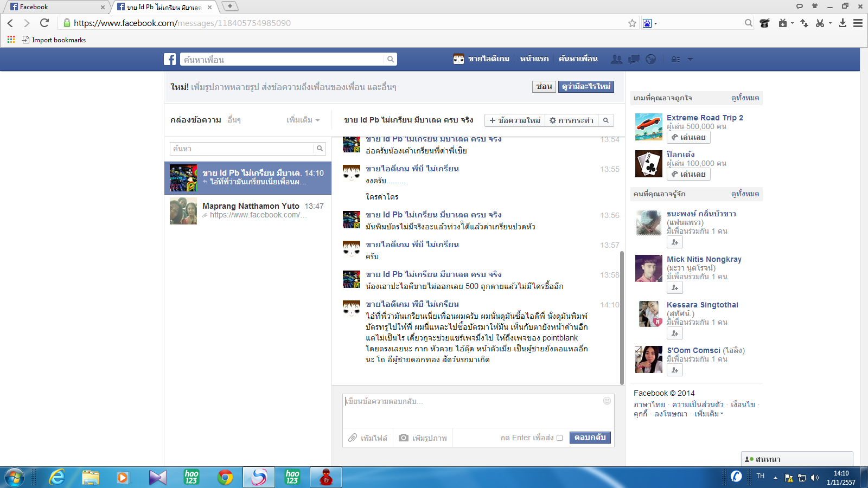Click the ซ่อน hide button
868x488 pixels.
(x=544, y=86)
